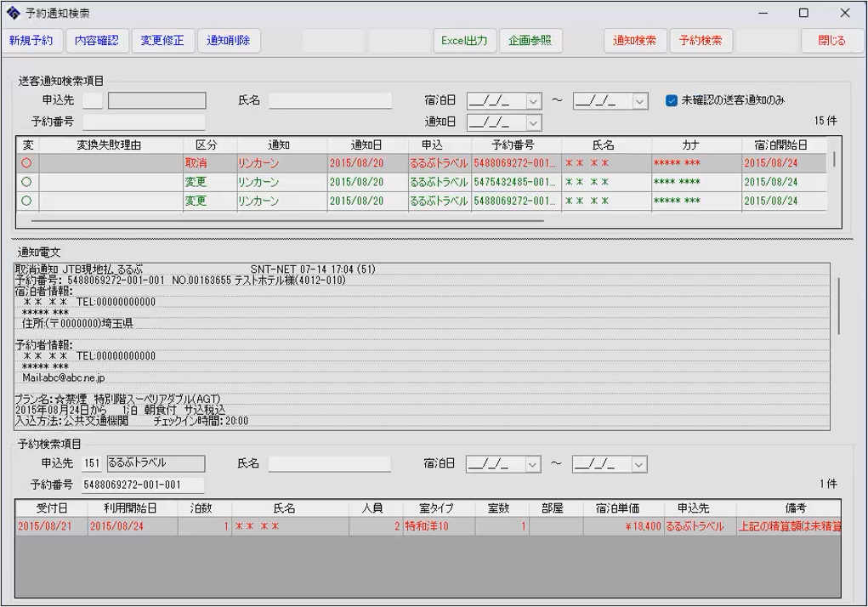Open 内容確認 from the toolbar
The height and width of the screenshot is (607, 868).
pyautogui.click(x=96, y=41)
